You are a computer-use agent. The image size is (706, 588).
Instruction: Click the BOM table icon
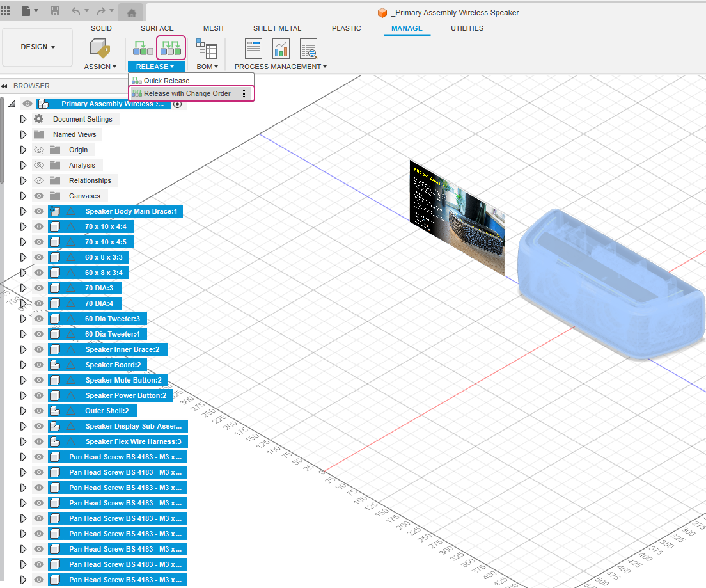(x=207, y=48)
